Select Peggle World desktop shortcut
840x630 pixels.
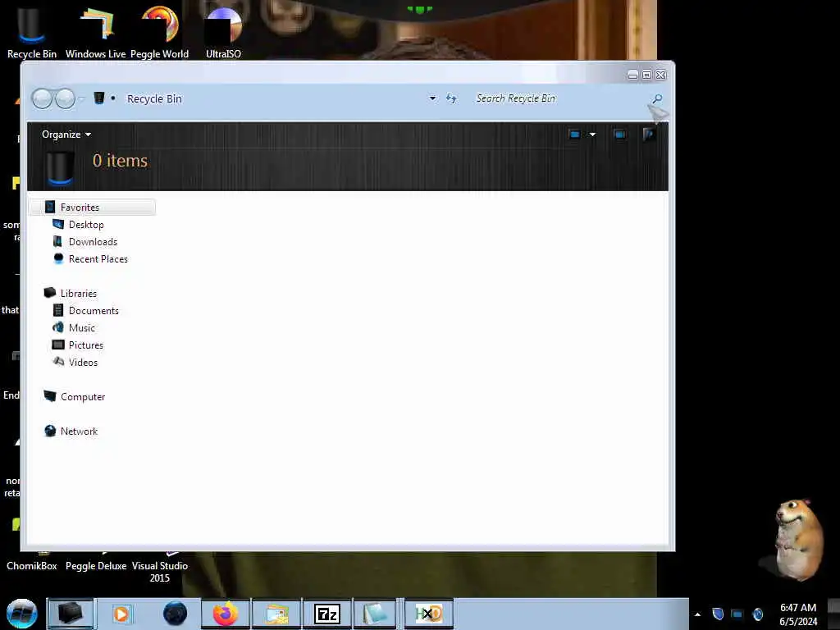159,32
